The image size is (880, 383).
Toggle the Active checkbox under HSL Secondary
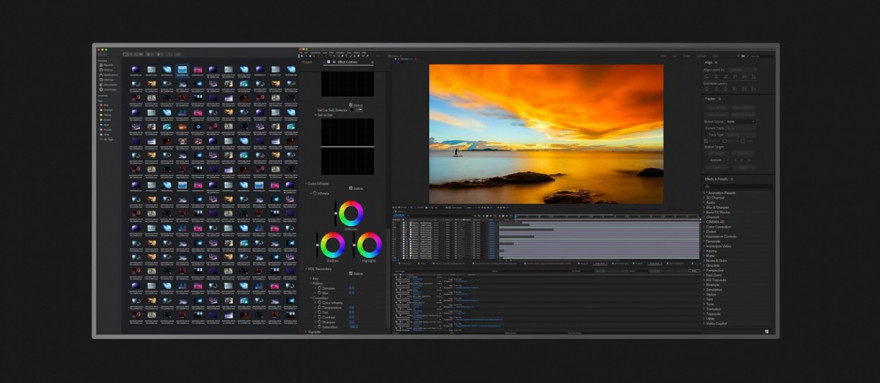(x=351, y=273)
